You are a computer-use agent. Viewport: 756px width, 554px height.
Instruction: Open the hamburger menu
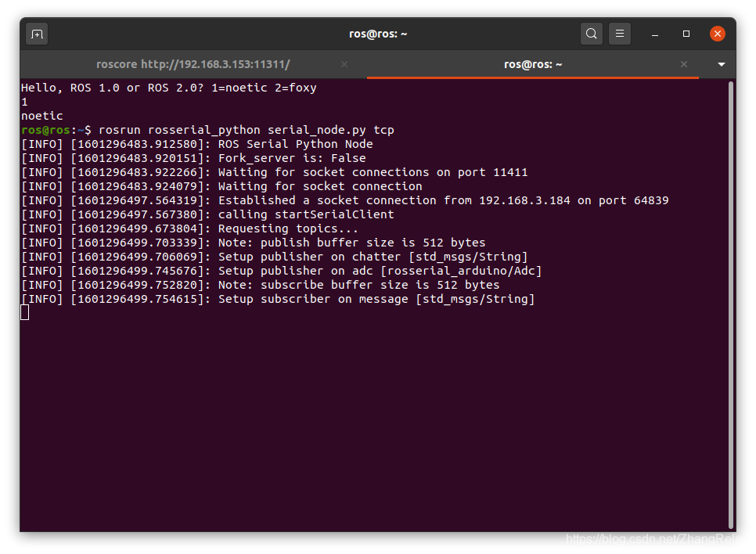tap(620, 34)
